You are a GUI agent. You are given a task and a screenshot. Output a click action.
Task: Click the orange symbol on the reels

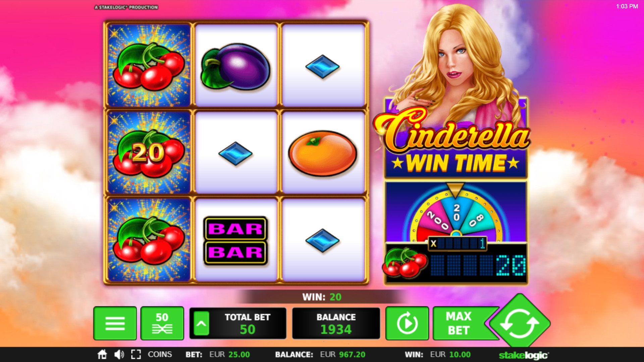(x=323, y=153)
